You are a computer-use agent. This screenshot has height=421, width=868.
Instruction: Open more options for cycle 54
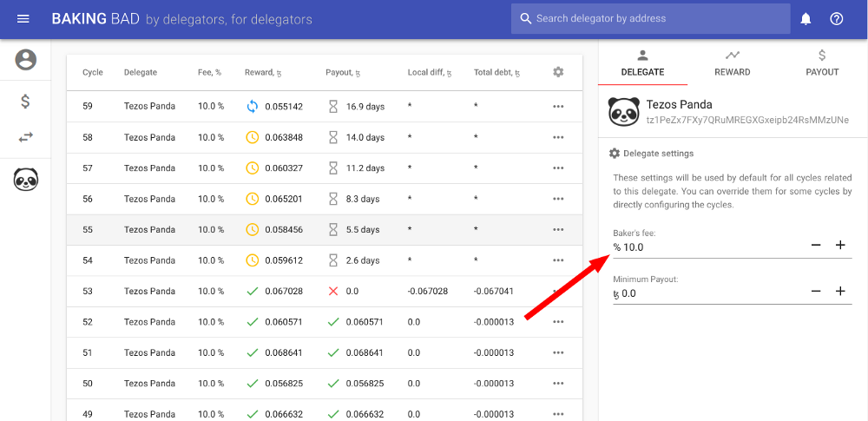558,260
